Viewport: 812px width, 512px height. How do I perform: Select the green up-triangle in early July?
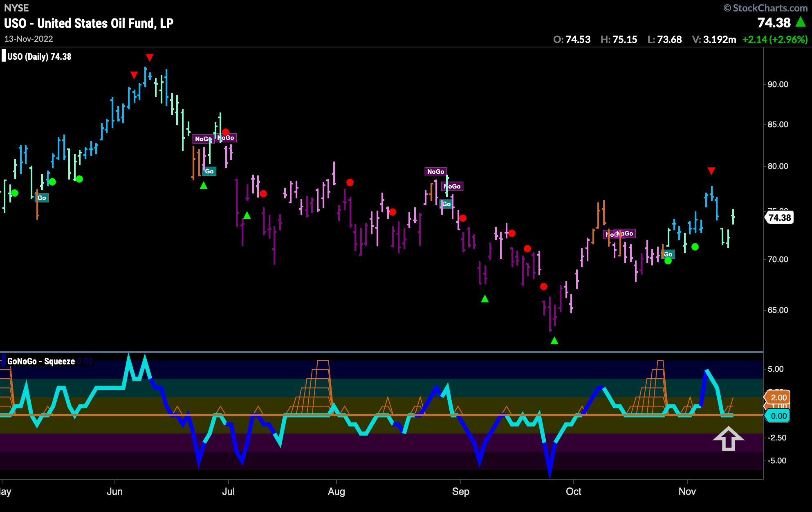pos(247,215)
